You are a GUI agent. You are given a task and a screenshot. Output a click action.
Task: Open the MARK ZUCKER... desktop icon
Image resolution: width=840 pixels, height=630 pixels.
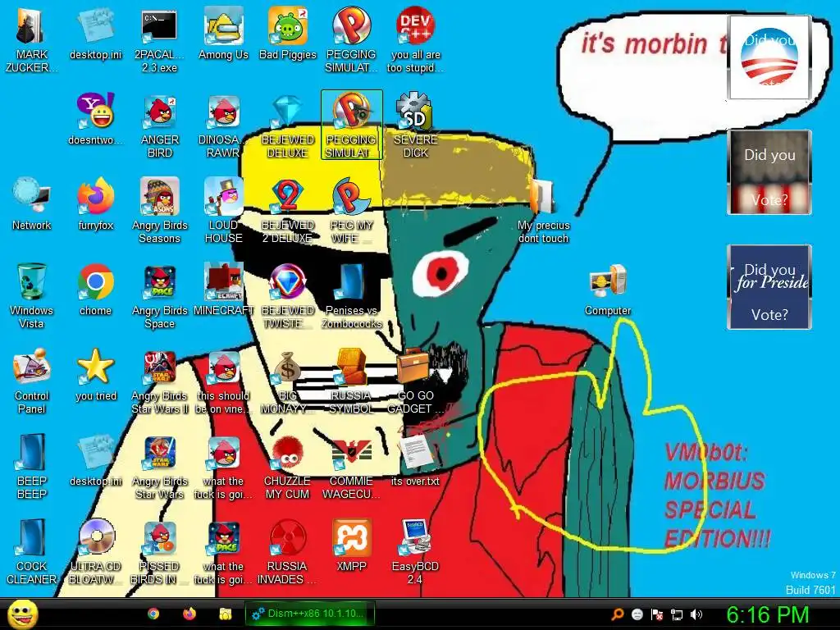coord(31,39)
